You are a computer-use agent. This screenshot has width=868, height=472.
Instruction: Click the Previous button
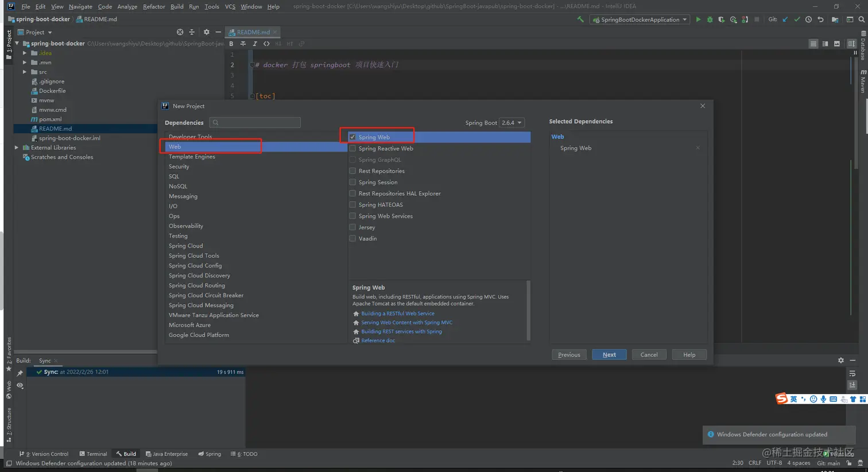tap(569, 355)
